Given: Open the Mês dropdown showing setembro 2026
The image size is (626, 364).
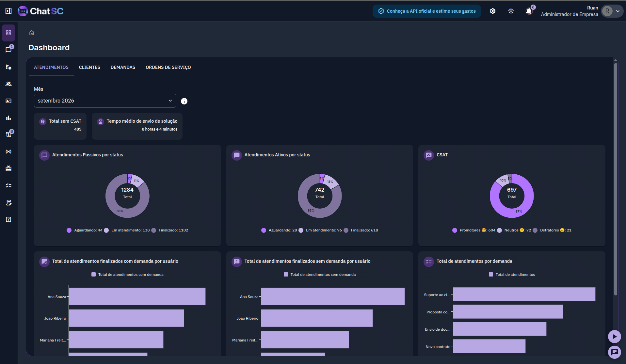Looking at the screenshot, I should point(105,101).
